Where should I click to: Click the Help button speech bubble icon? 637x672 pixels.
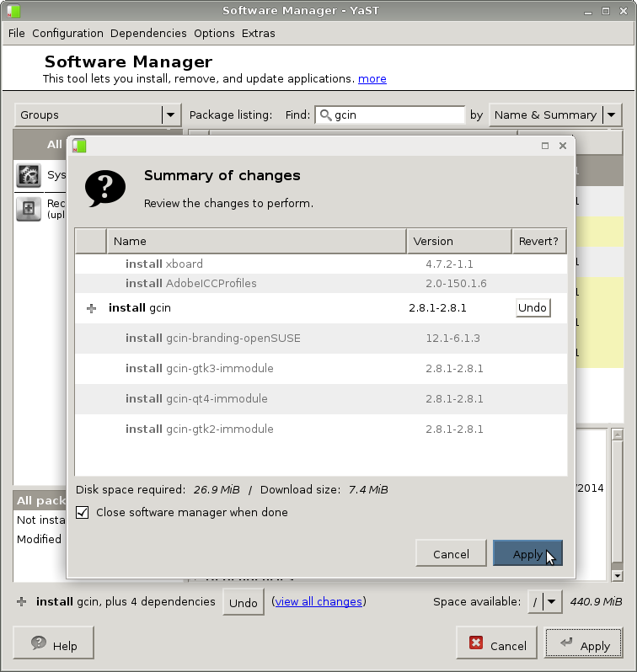(39, 643)
